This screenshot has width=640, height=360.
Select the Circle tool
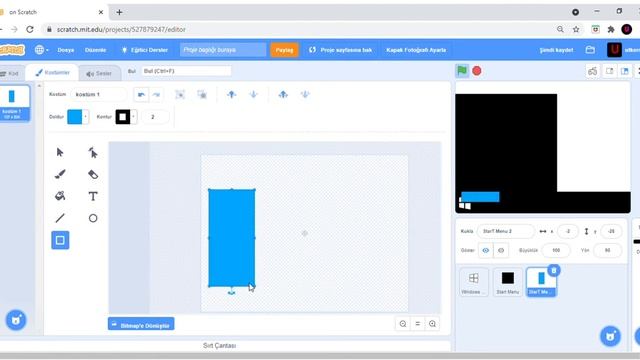[x=93, y=218]
